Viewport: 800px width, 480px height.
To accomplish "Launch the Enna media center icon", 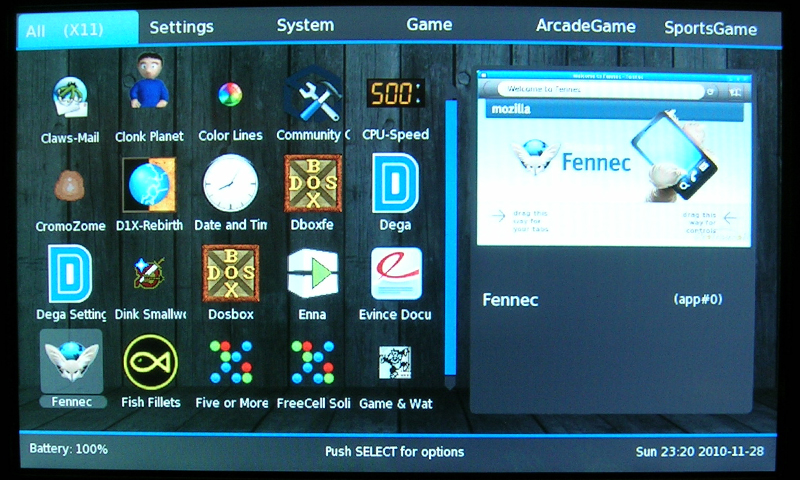I will [x=312, y=274].
